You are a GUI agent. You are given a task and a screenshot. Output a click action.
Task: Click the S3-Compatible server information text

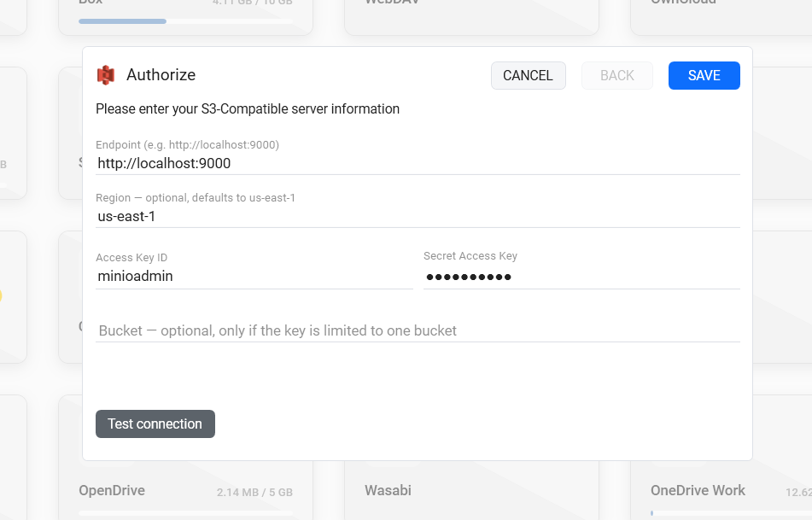[x=248, y=109]
